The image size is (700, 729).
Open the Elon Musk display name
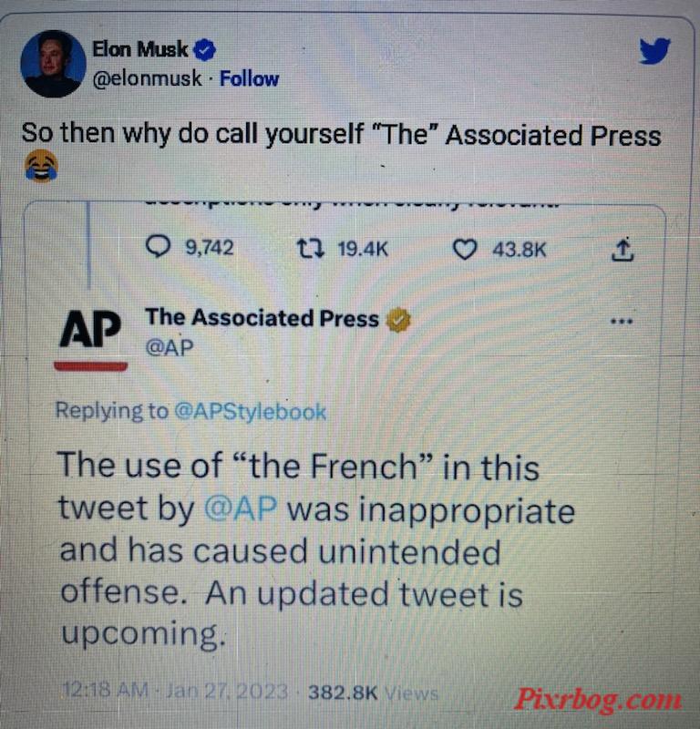coord(140,49)
